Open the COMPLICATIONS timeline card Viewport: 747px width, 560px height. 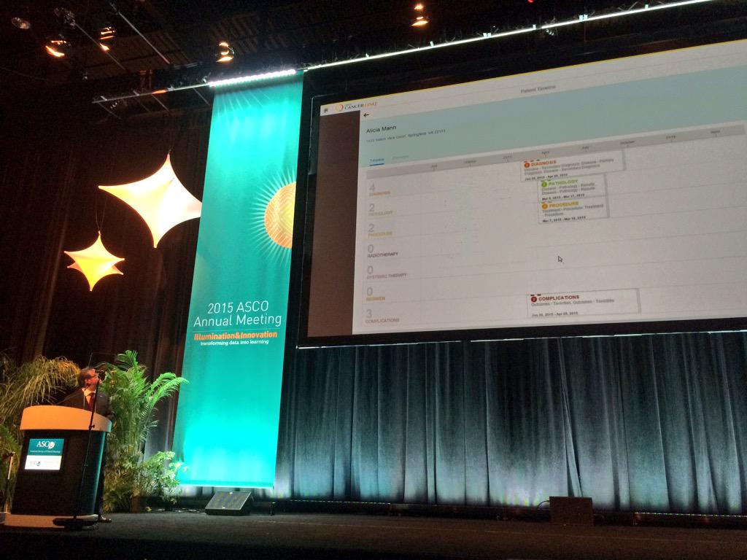(x=583, y=303)
